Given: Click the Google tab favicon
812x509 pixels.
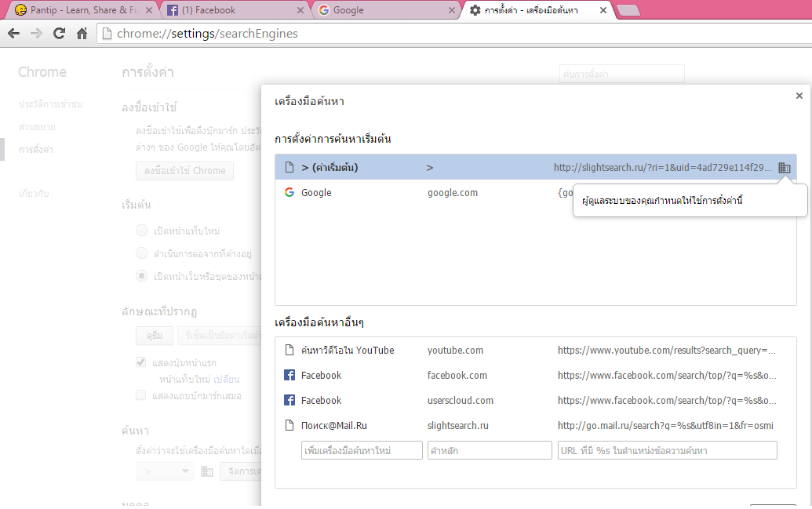Looking at the screenshot, I should click(x=324, y=10).
